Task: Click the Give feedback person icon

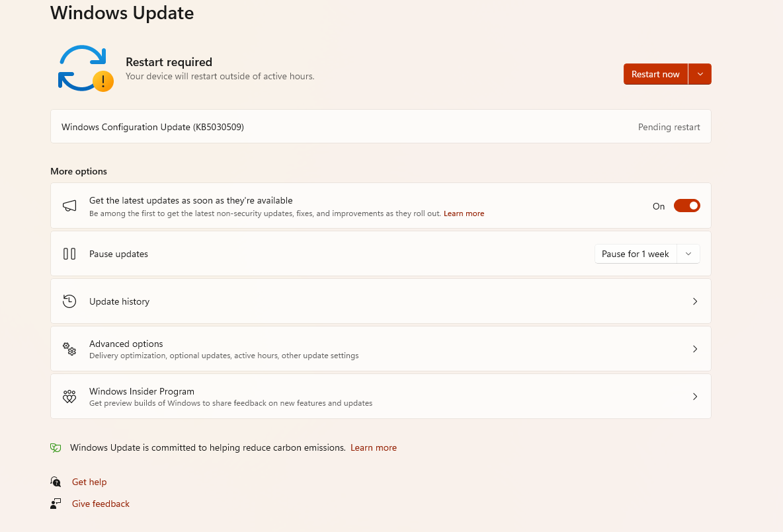Action: click(x=56, y=504)
